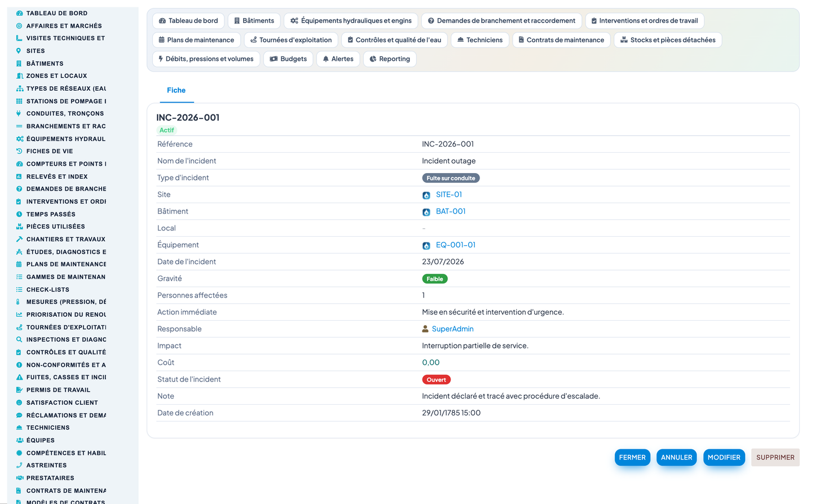The image size is (815, 504).
Task: Open the Tournées d'exploitation top shortcut
Action: [x=291, y=40]
